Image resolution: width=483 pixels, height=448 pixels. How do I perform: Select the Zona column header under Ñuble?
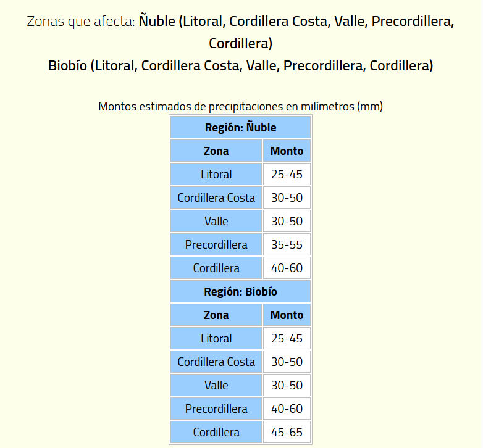coord(216,151)
